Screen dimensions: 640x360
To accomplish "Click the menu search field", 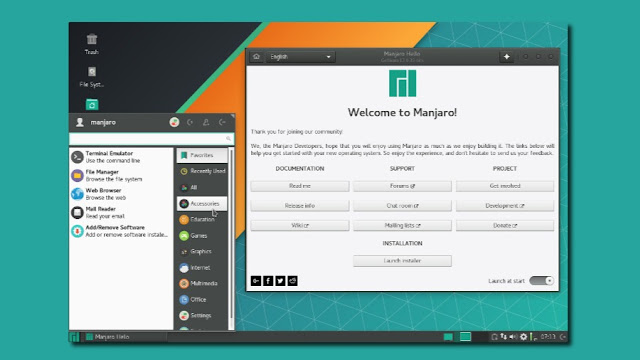I will pyautogui.click(x=151, y=139).
